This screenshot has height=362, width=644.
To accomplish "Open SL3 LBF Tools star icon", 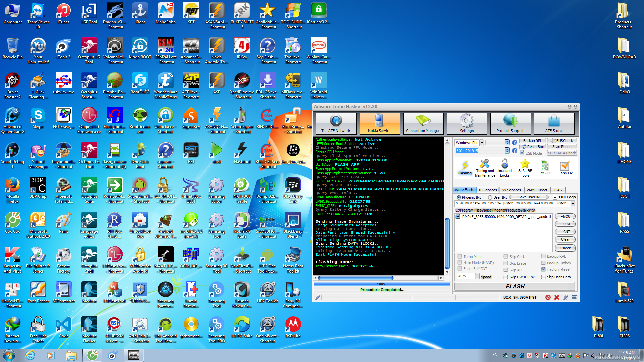I will click(x=525, y=168).
